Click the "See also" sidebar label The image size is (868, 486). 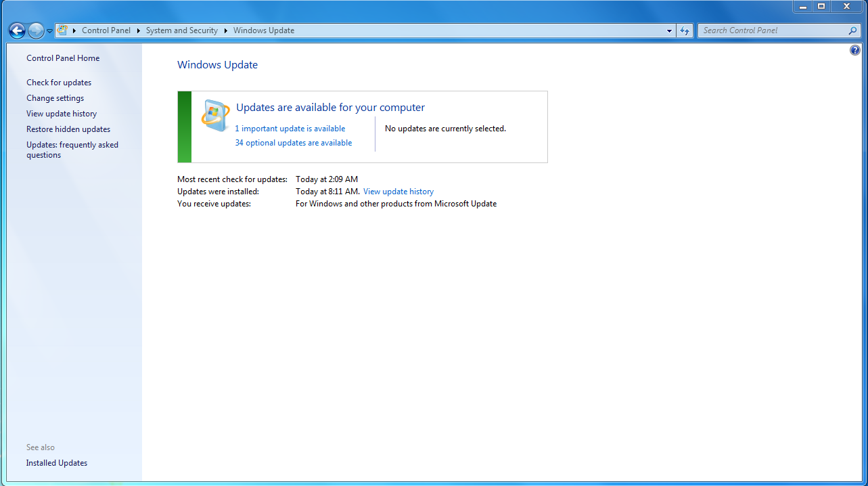(x=41, y=447)
